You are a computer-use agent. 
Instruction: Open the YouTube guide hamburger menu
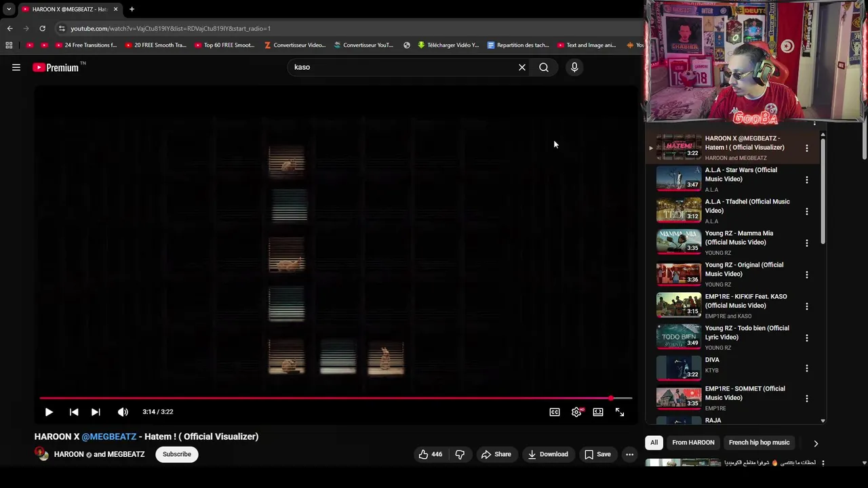point(16,67)
